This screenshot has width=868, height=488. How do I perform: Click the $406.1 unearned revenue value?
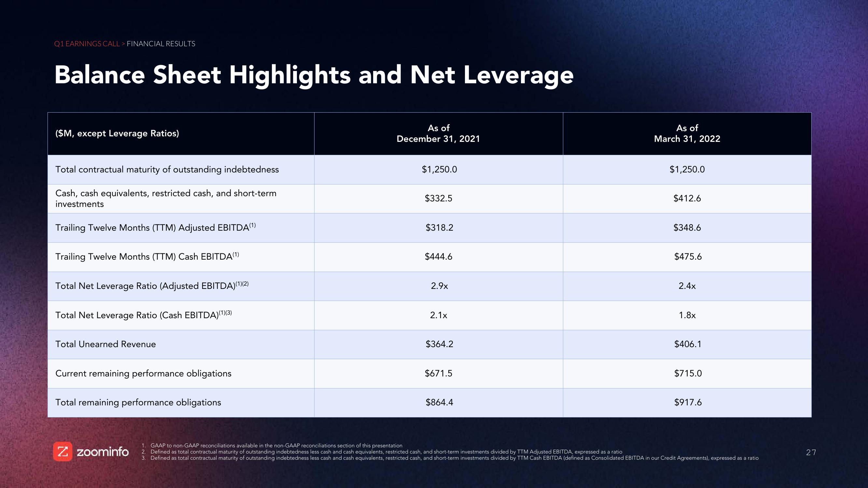pyautogui.click(x=688, y=344)
